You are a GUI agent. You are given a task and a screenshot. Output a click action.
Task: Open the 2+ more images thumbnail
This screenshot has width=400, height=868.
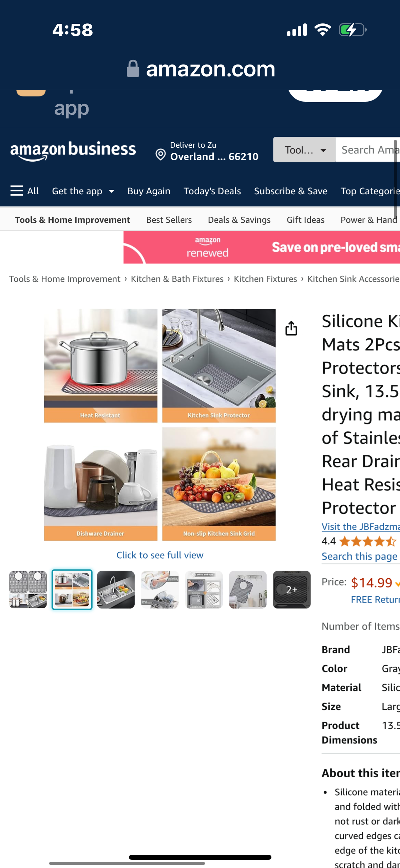291,590
